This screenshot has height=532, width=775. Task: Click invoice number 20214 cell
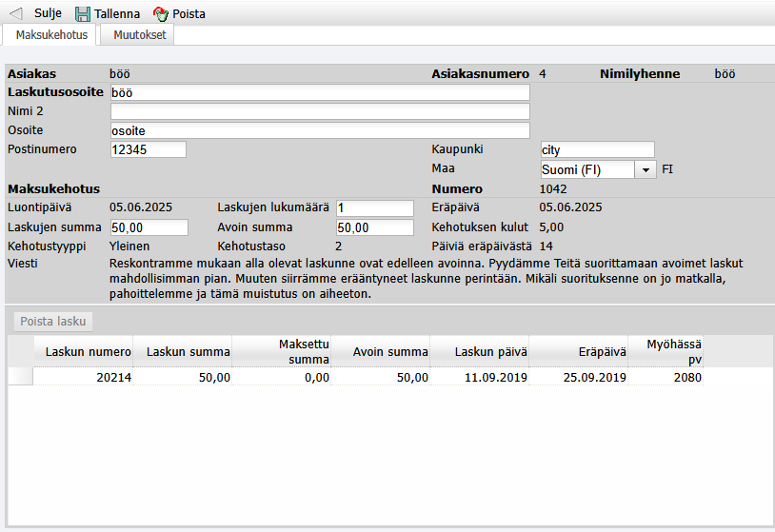tap(84, 378)
